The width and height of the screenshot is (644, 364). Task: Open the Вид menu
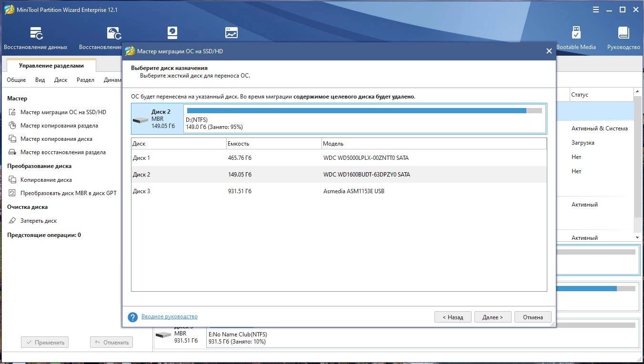40,80
